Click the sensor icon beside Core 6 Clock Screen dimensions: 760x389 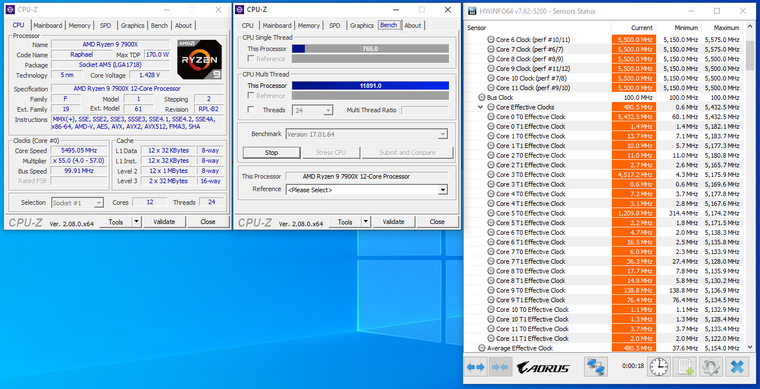tap(491, 40)
